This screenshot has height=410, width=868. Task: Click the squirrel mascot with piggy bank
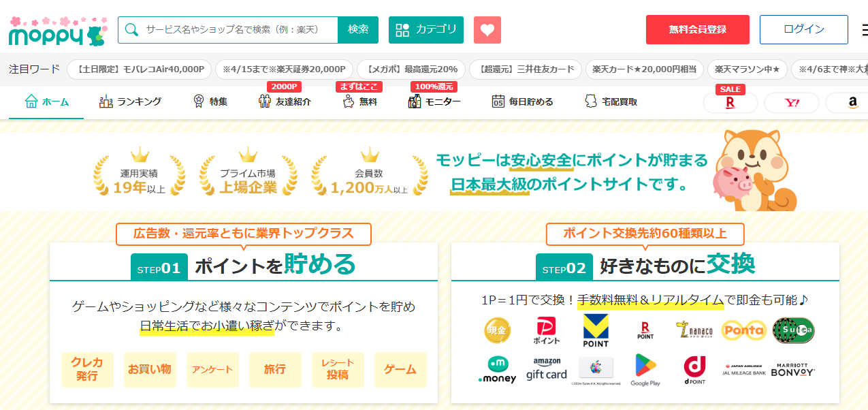coord(756,170)
